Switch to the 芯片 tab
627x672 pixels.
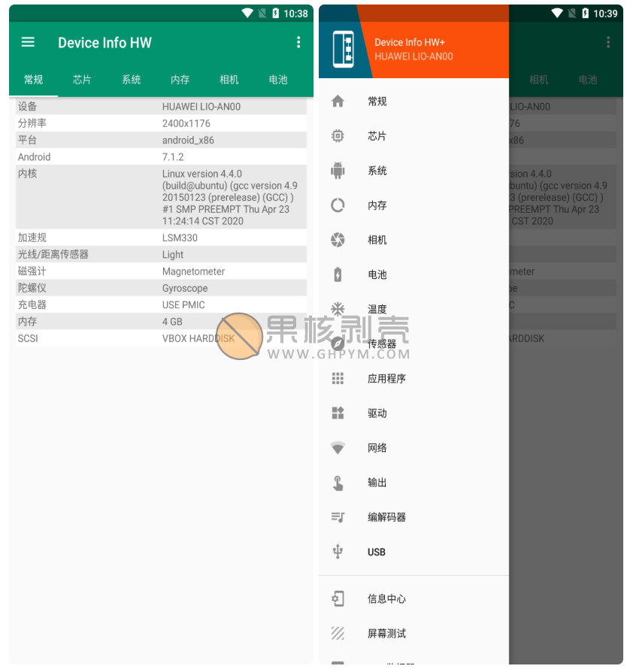click(82, 80)
